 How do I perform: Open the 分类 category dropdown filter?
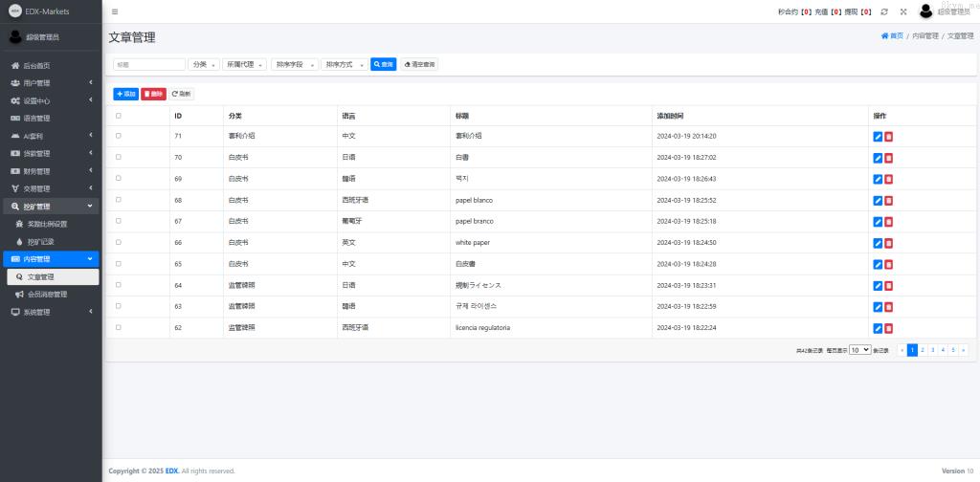(204, 64)
